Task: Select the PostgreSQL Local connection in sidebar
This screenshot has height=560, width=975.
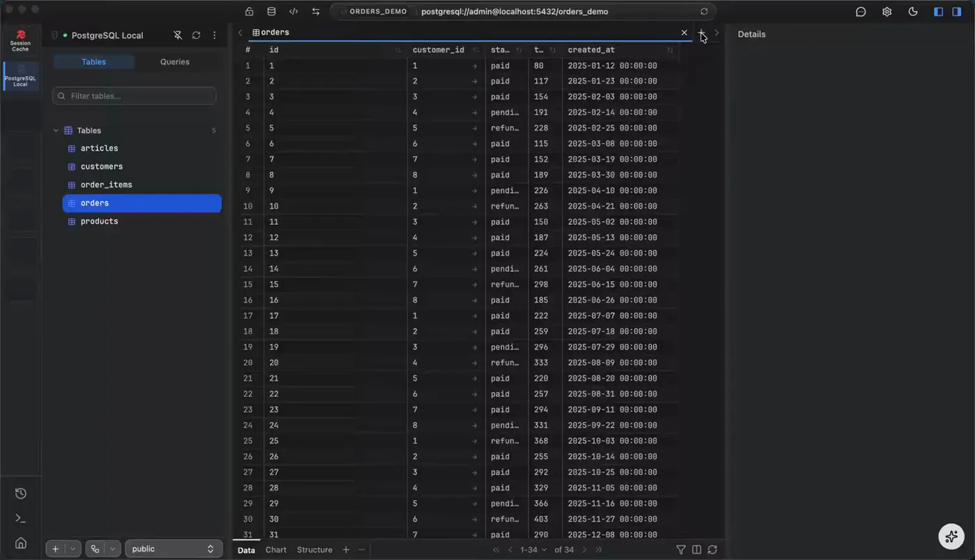Action: point(20,77)
